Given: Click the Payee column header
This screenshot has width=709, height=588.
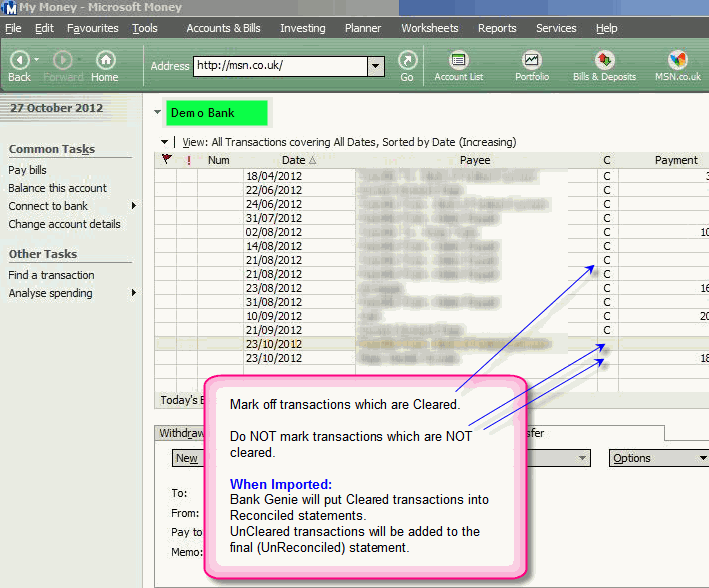Looking at the screenshot, I should pos(475,160).
